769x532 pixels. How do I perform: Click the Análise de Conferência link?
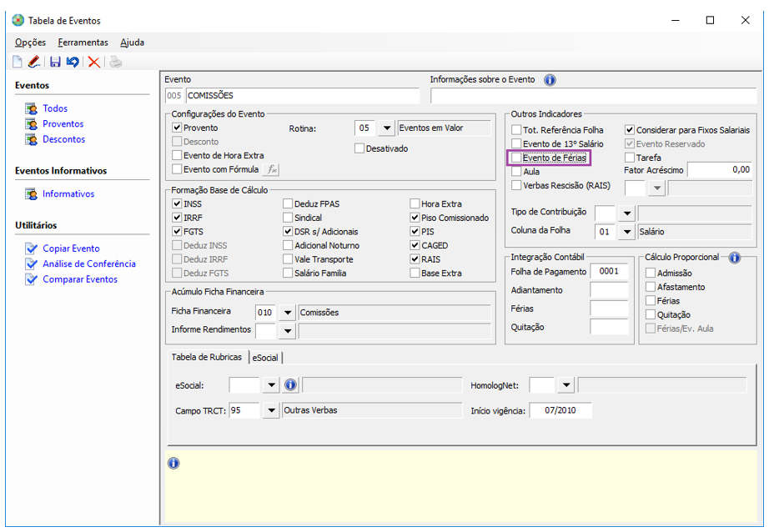pyautogui.click(x=88, y=263)
